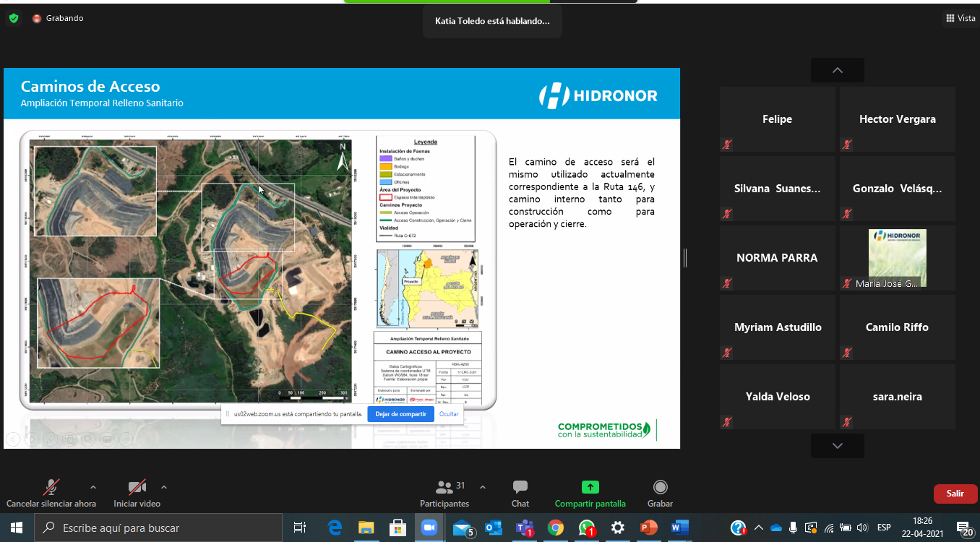Click the Windows search box
The image size is (980, 542).
pos(158,528)
